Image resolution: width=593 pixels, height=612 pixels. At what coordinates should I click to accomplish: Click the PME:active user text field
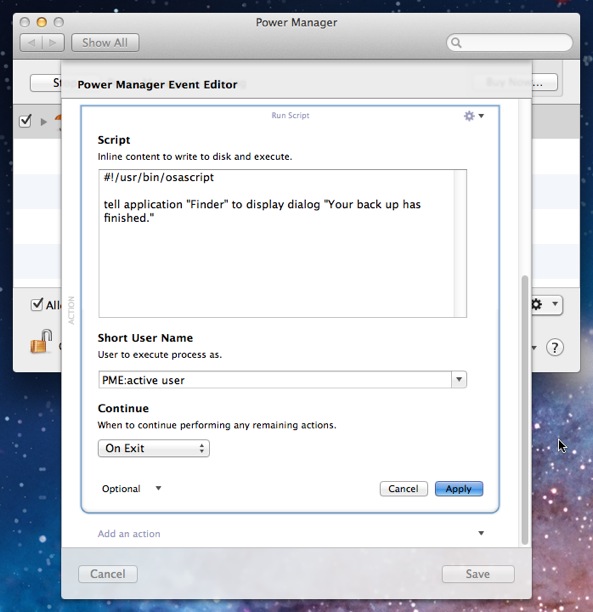tap(275, 379)
